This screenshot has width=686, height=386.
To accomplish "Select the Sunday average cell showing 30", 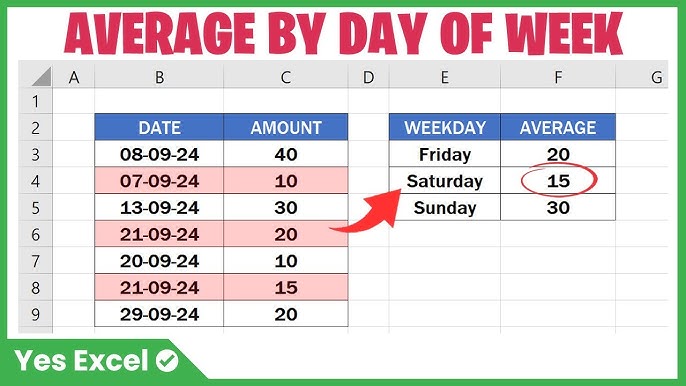I will (558, 207).
